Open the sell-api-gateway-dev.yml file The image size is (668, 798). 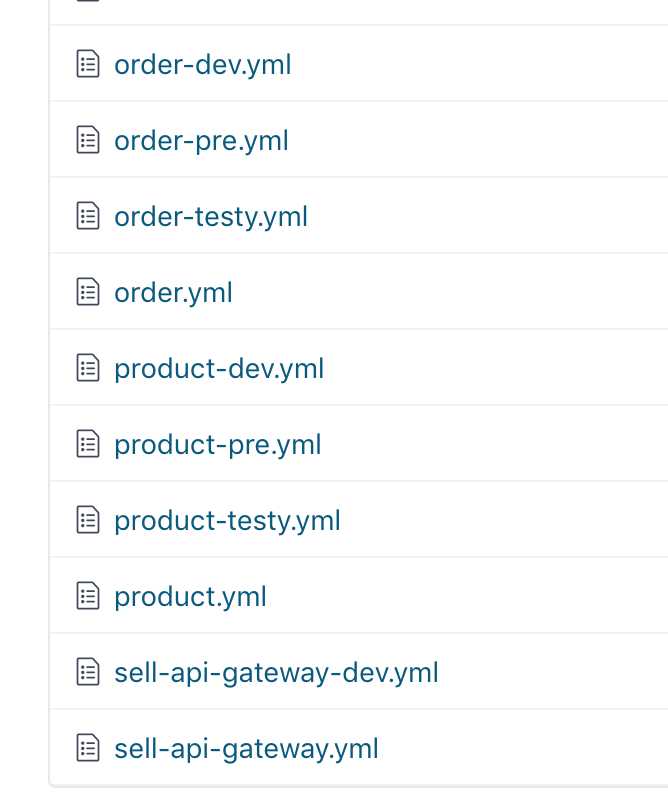(276, 673)
